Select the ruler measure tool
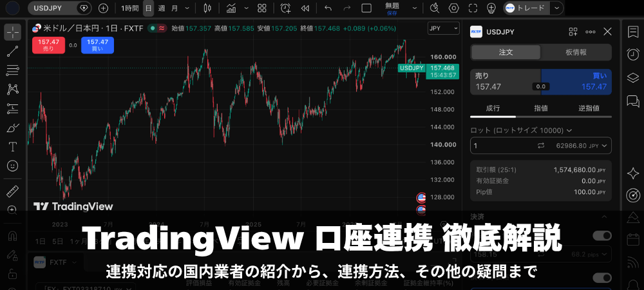The height and width of the screenshot is (290, 644). [13, 191]
